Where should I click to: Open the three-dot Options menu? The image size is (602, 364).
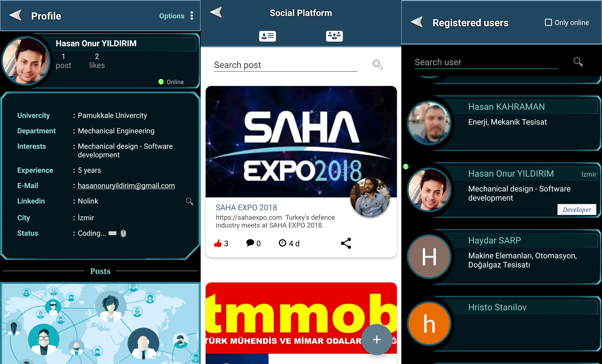click(192, 16)
